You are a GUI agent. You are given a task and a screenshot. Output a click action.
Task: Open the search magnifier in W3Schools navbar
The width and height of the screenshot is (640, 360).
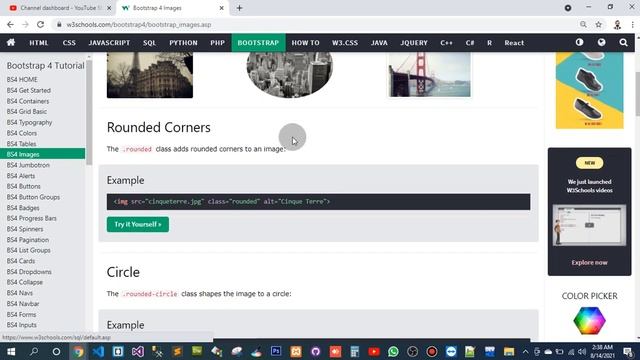click(623, 42)
